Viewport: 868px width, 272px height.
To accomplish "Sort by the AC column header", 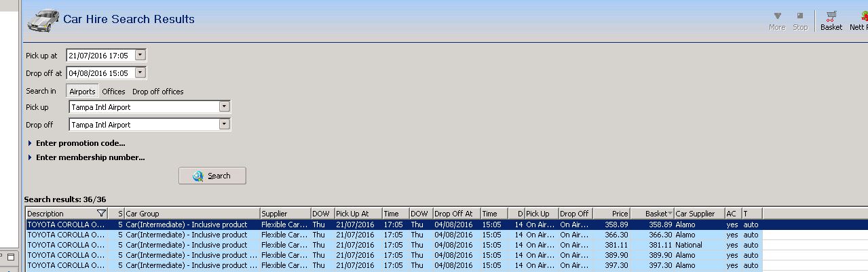I will tap(733, 214).
